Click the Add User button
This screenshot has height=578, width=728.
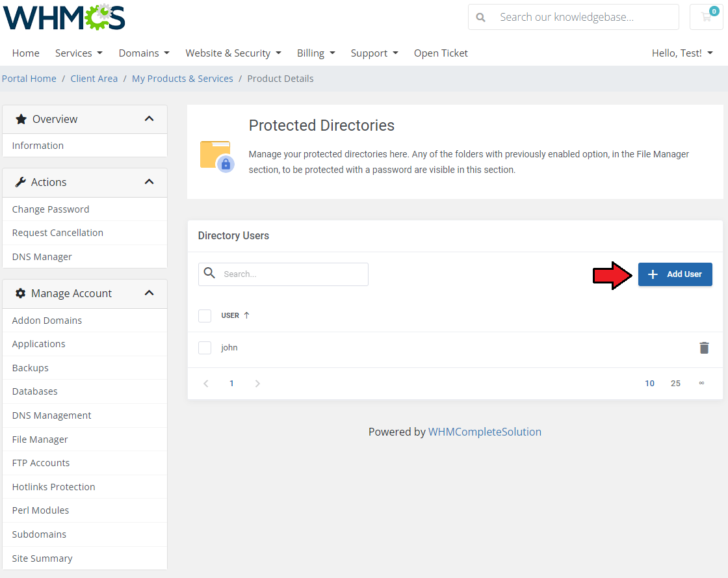[x=675, y=274]
